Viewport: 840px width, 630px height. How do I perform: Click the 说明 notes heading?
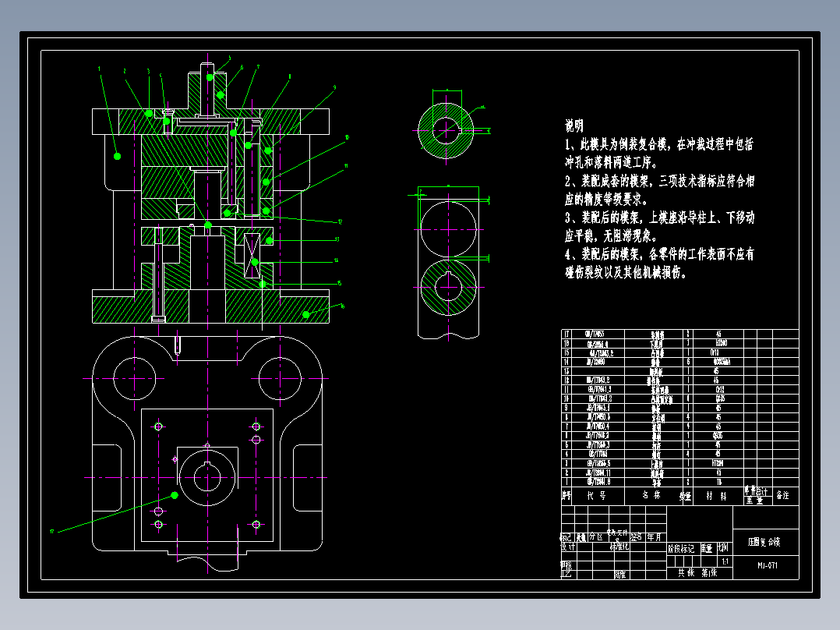(574, 126)
